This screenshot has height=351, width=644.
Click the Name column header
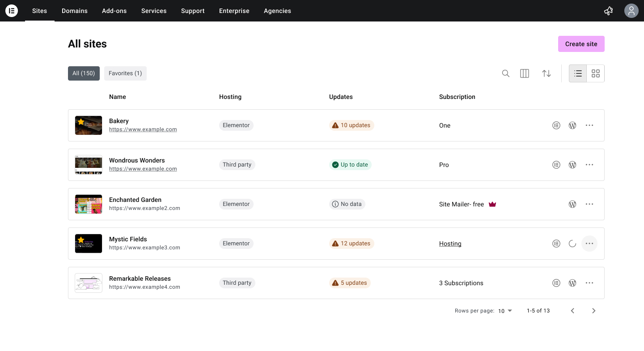click(118, 97)
